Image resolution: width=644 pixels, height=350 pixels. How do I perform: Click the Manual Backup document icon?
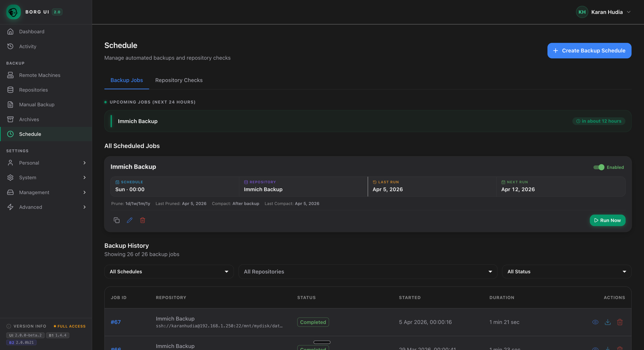[x=10, y=105]
